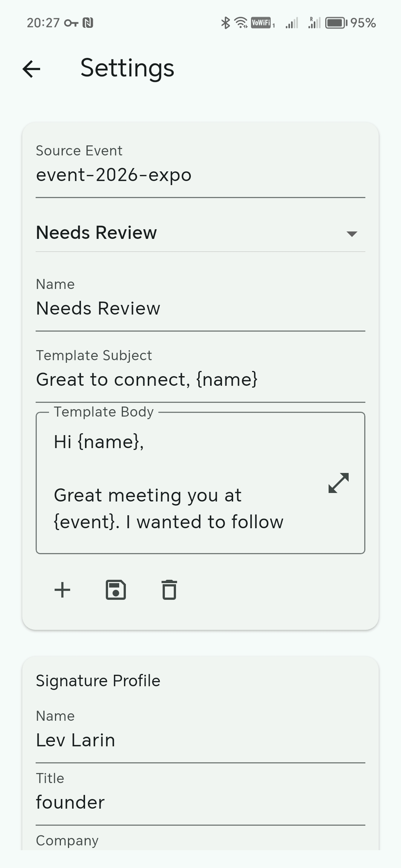
Task: Tap the Company field label
Action: [x=67, y=841]
